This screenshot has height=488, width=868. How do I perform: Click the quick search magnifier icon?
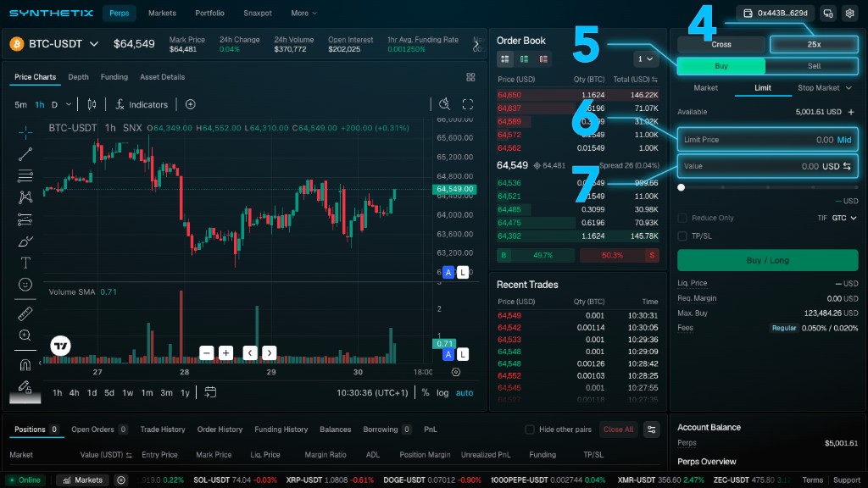pos(444,104)
